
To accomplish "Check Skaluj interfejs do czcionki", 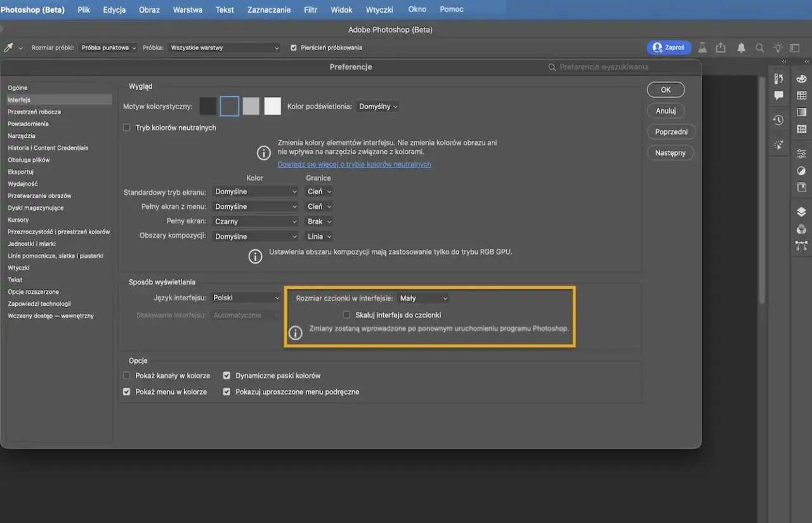I will pyautogui.click(x=346, y=315).
